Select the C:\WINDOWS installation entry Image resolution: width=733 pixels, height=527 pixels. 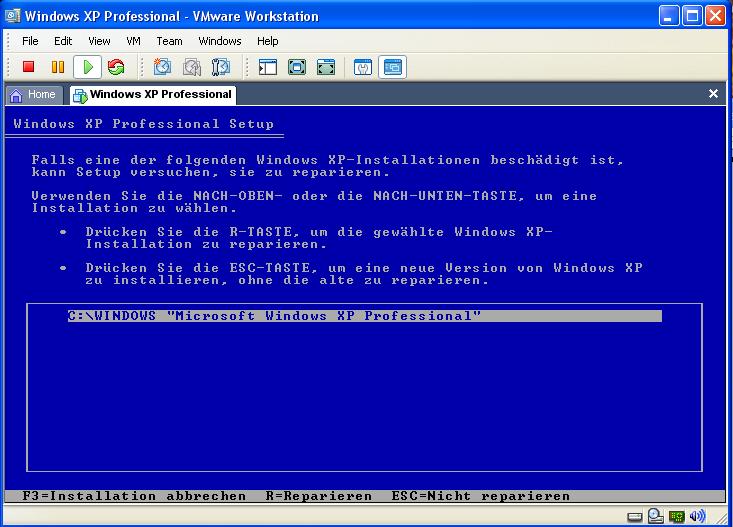(x=365, y=316)
